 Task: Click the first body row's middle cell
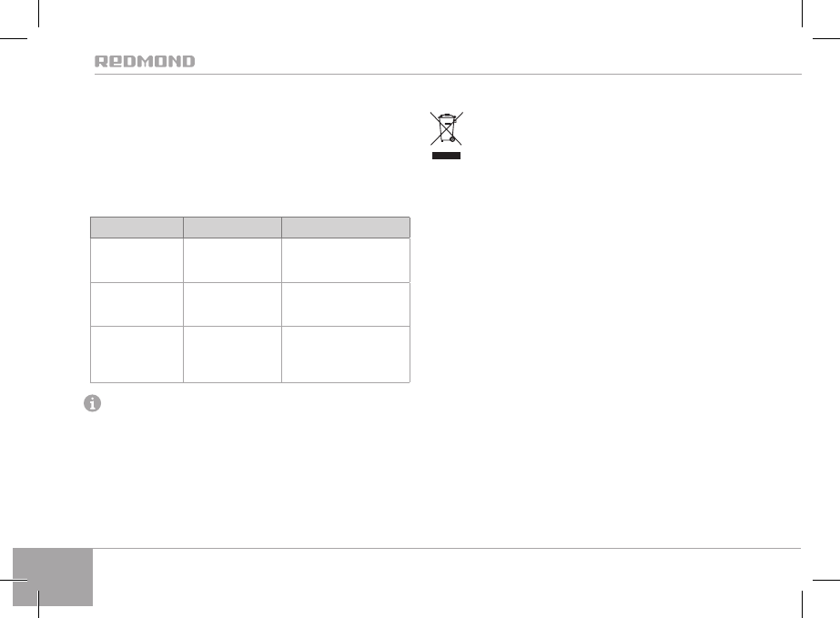tap(232, 260)
